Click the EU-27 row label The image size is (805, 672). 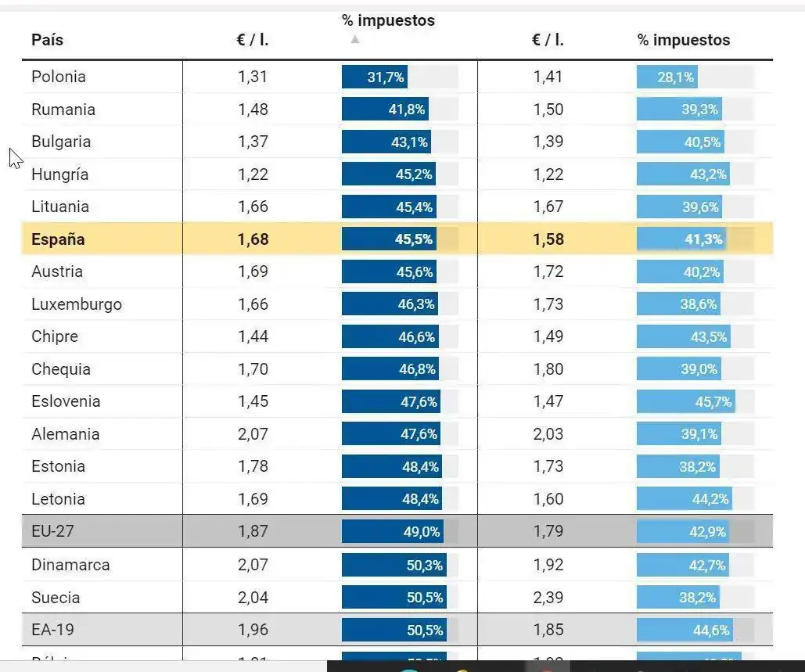pyautogui.click(x=52, y=531)
